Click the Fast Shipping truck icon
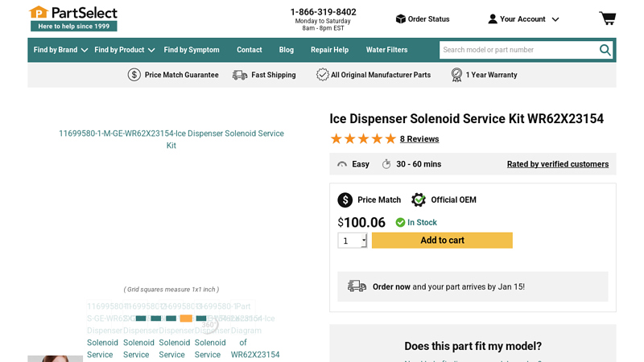 240,75
